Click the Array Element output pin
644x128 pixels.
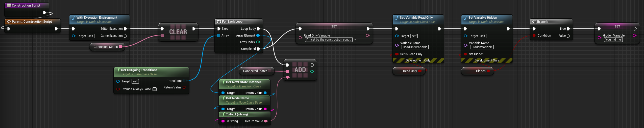click(x=258, y=36)
